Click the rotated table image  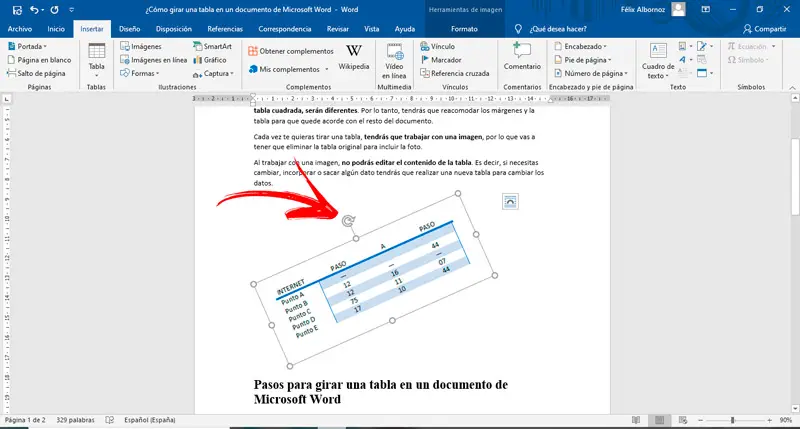click(374, 279)
